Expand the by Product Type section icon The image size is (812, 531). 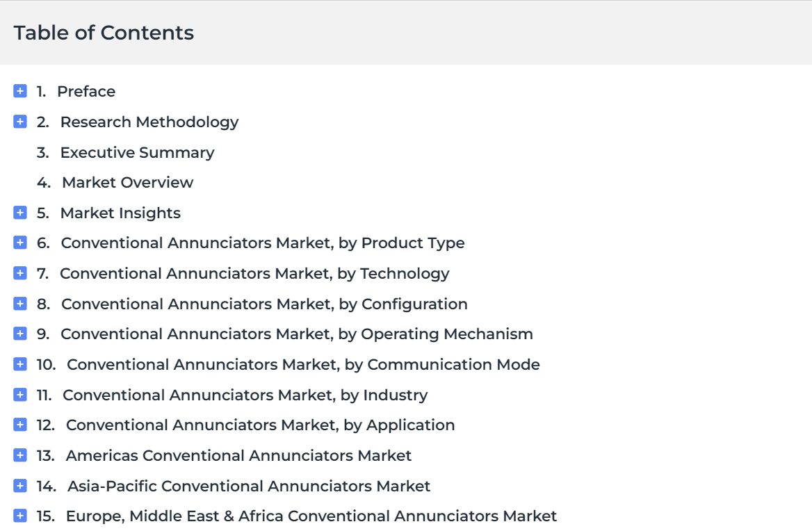point(20,243)
